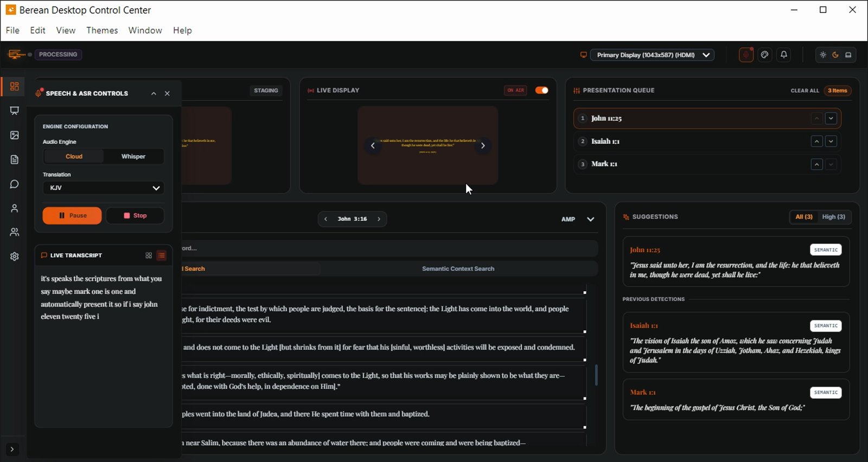This screenshot has height=462, width=868.
Task: Open the notifications bell icon
Action: point(784,55)
